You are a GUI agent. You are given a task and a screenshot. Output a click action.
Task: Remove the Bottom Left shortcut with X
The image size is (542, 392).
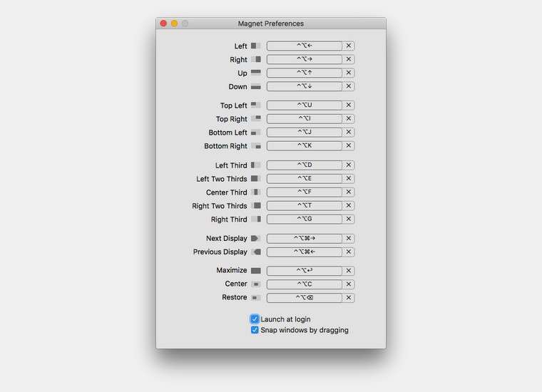click(x=349, y=133)
